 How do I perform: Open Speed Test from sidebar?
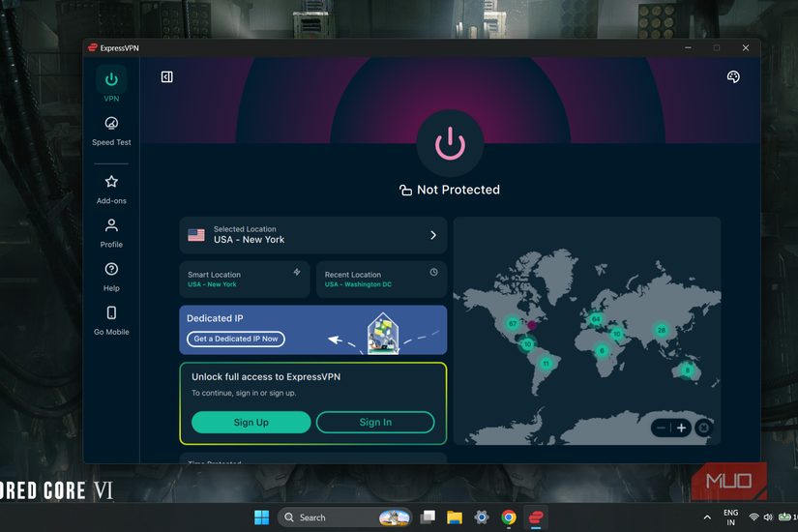(x=111, y=132)
